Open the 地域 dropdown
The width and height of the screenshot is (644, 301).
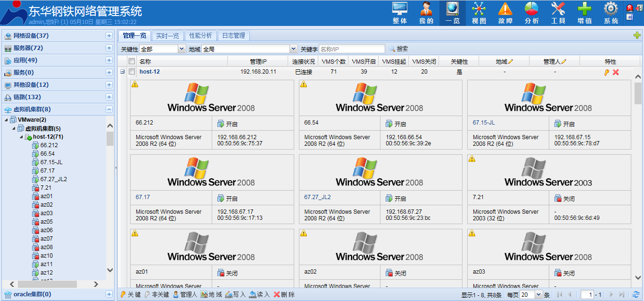[x=293, y=49]
